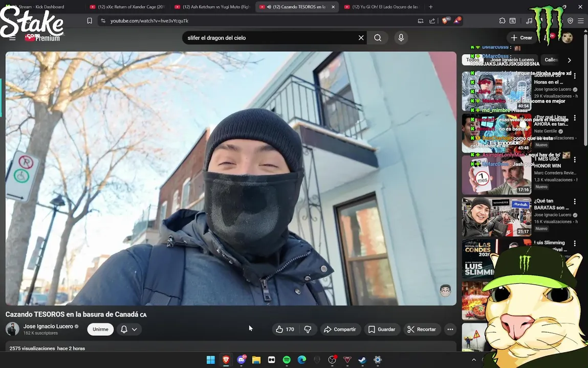Open Steam from the taskbar
The height and width of the screenshot is (368, 588).
tap(362, 360)
